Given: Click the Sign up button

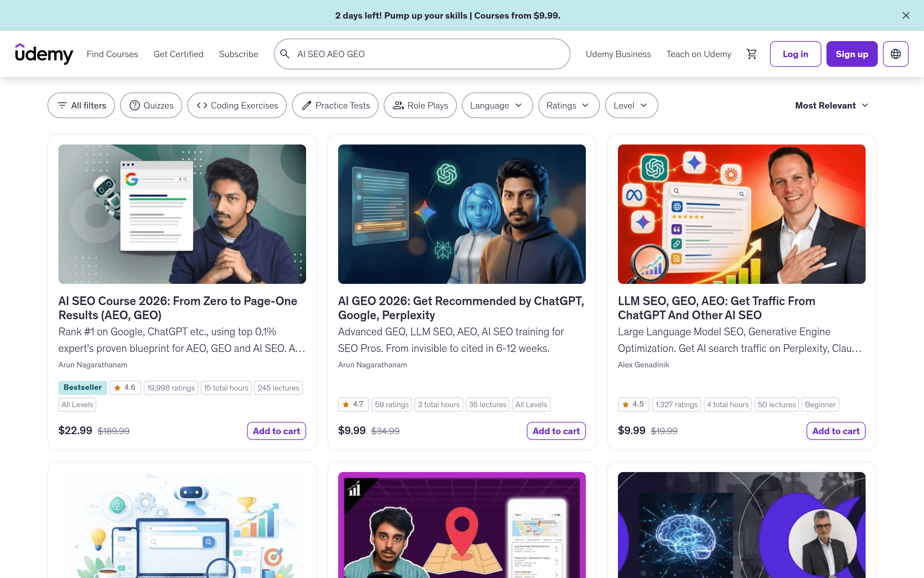Looking at the screenshot, I should point(852,54).
